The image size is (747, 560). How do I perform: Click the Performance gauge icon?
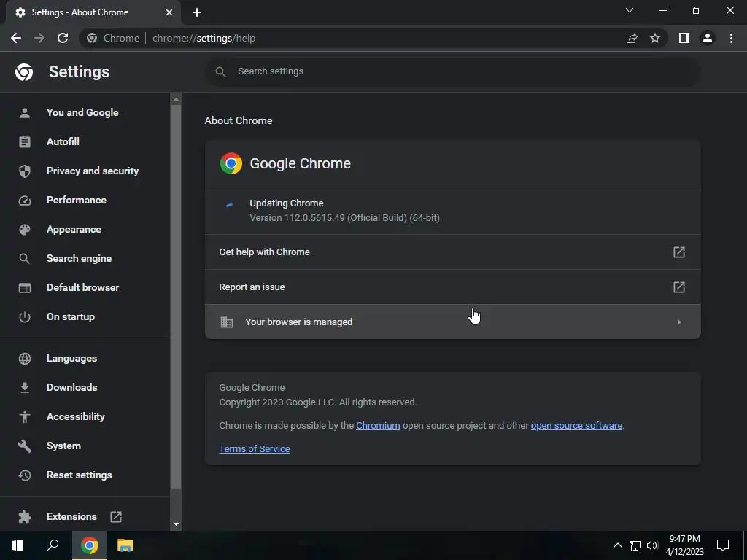pyautogui.click(x=24, y=201)
